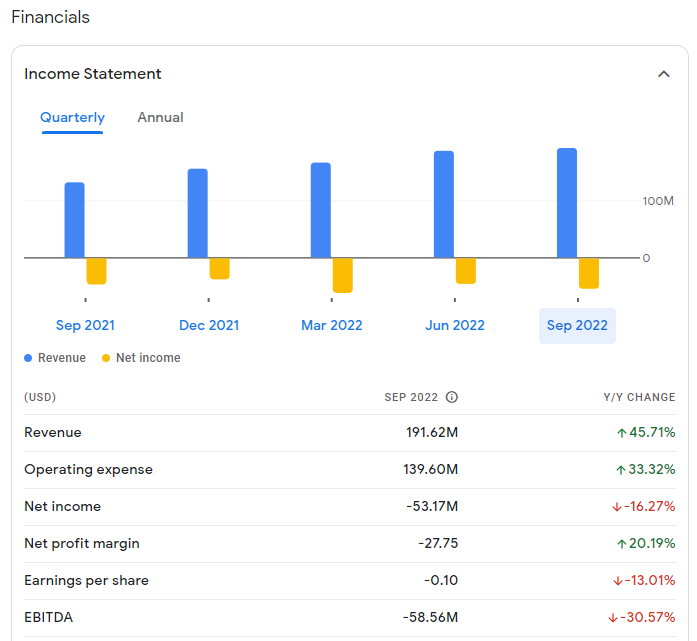This screenshot has width=697, height=641.
Task: Click the operating expense value 139.60M
Action: (x=431, y=469)
